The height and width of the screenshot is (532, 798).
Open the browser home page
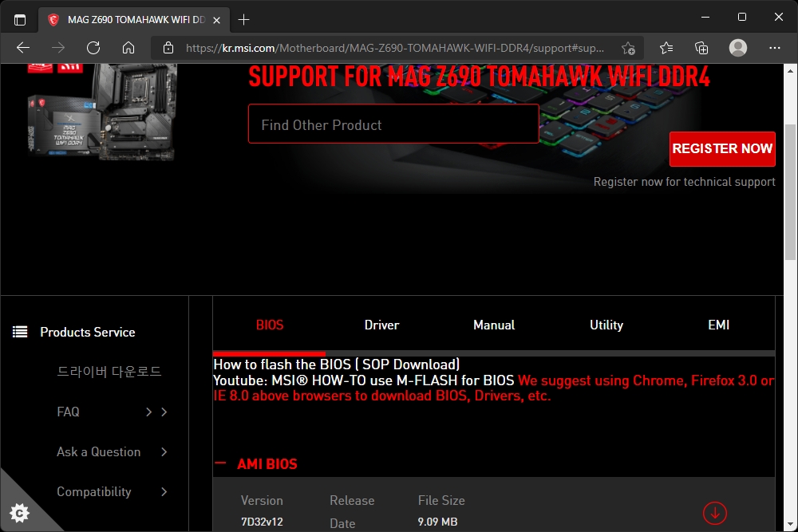click(x=128, y=49)
